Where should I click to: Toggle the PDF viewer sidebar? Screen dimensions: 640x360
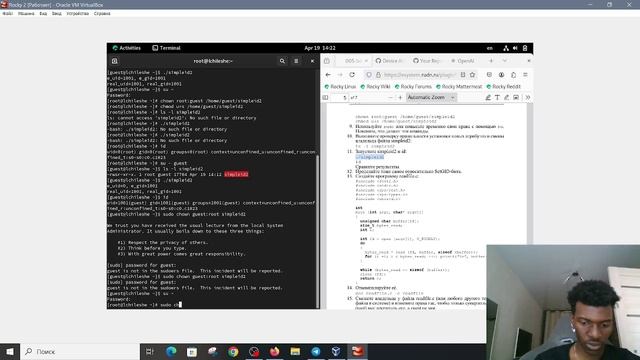tap(325, 98)
